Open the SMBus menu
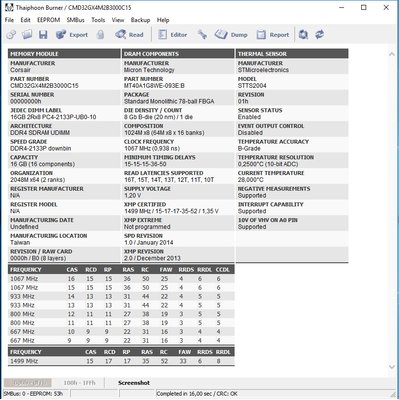 [76, 20]
